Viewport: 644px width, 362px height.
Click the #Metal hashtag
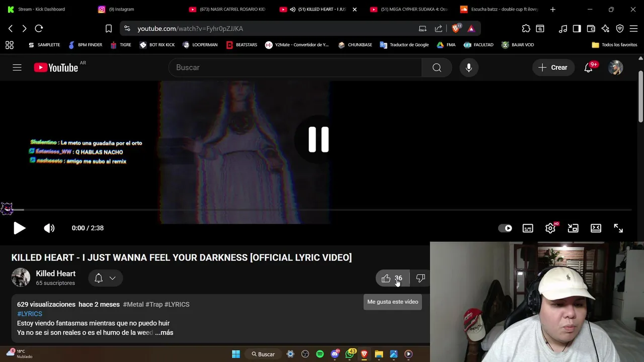tap(133, 304)
